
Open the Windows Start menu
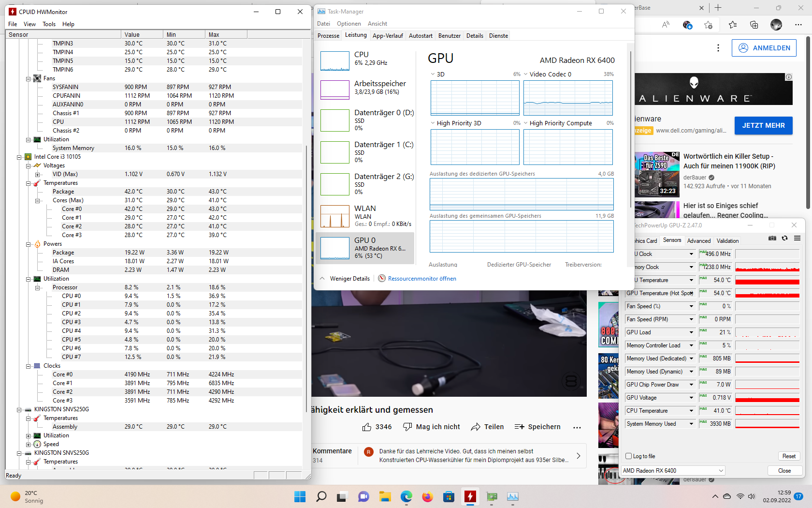(300, 497)
